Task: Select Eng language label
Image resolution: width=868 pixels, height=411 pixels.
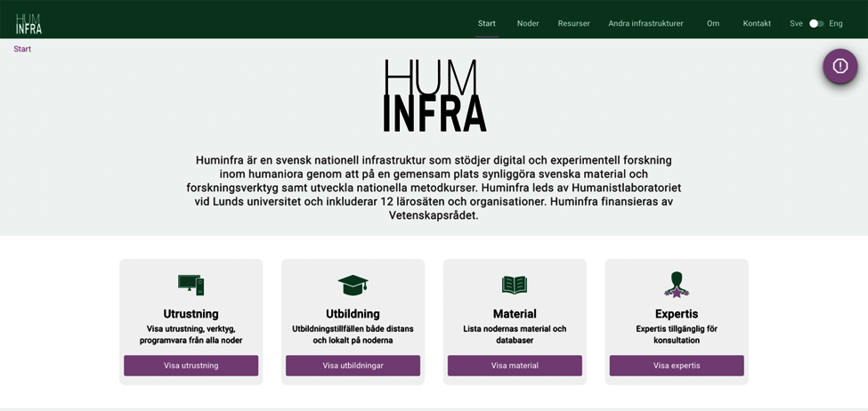Action: point(835,24)
